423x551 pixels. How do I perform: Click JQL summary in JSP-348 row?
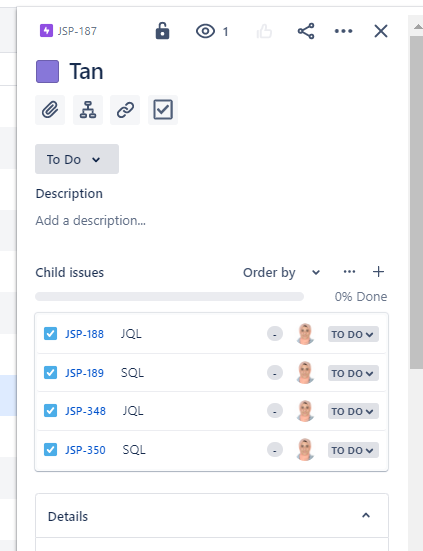tap(133, 410)
